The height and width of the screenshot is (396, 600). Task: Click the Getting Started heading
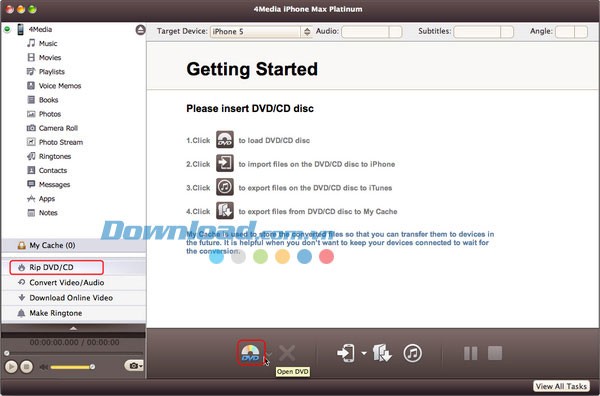(252, 69)
